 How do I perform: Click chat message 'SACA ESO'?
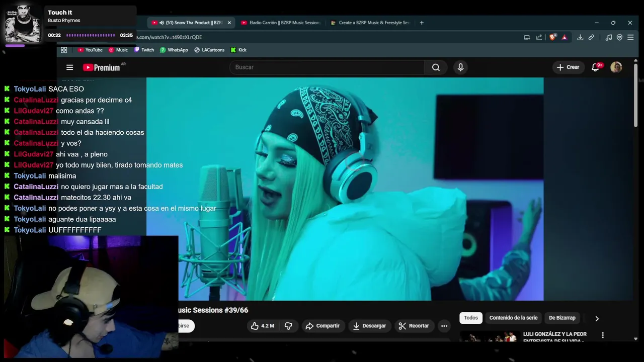tap(66, 89)
